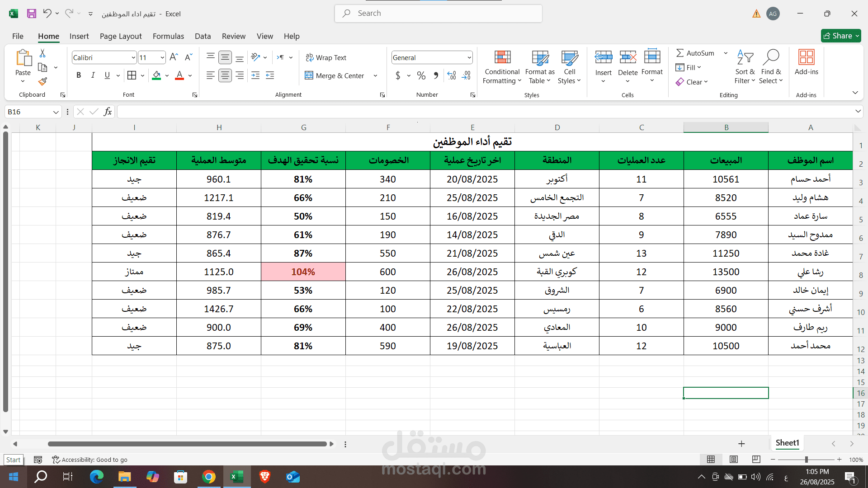
Task: Click the yellow Fill Color swatch button
Action: click(x=156, y=75)
